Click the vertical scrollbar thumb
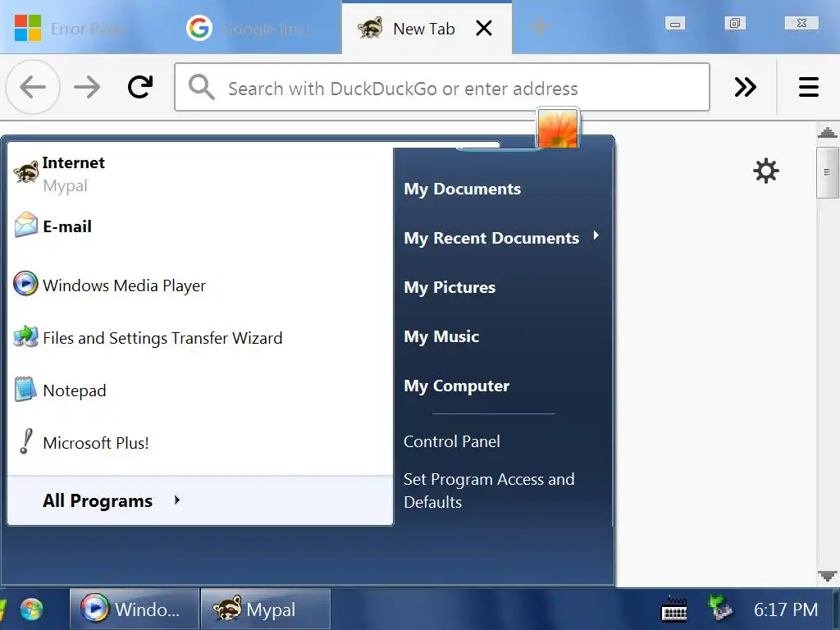Screen dimensions: 840x630 [827, 172]
